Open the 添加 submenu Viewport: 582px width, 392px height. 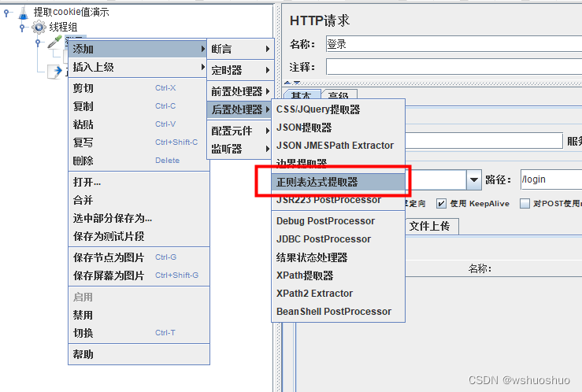pyautogui.click(x=137, y=49)
